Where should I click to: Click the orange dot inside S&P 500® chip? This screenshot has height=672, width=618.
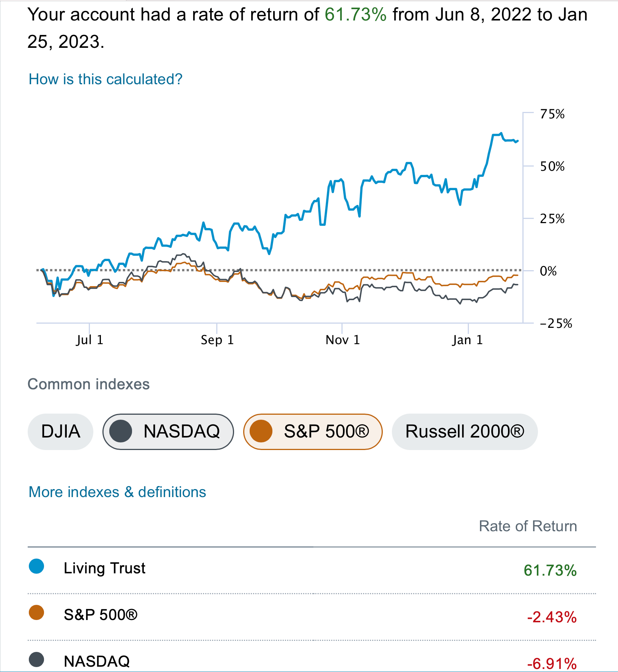[x=261, y=431]
